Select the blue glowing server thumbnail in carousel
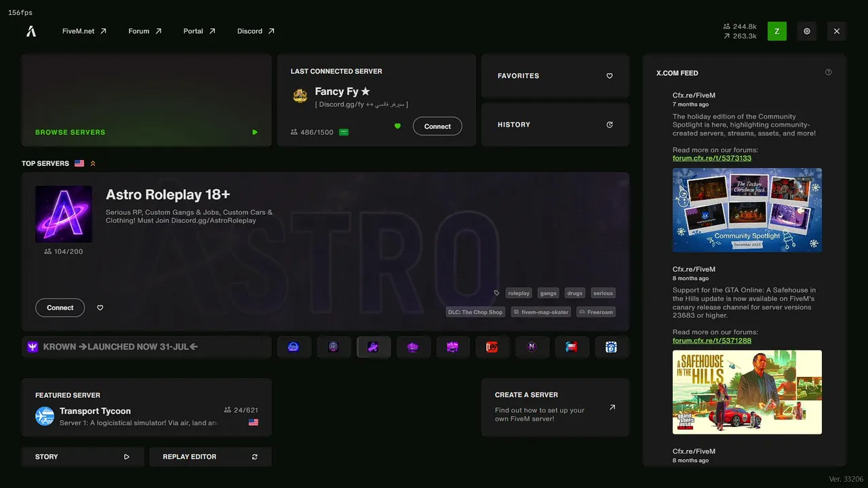The height and width of the screenshot is (488, 868). tap(294, 347)
